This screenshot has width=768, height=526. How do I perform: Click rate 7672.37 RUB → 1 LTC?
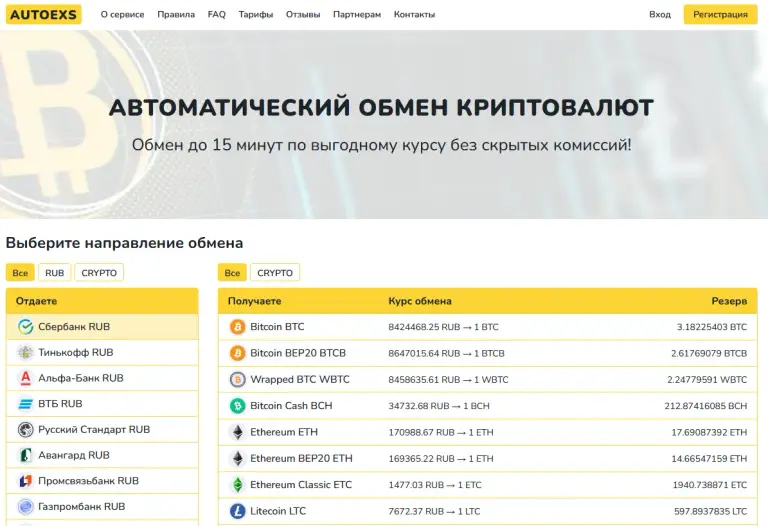(x=434, y=511)
